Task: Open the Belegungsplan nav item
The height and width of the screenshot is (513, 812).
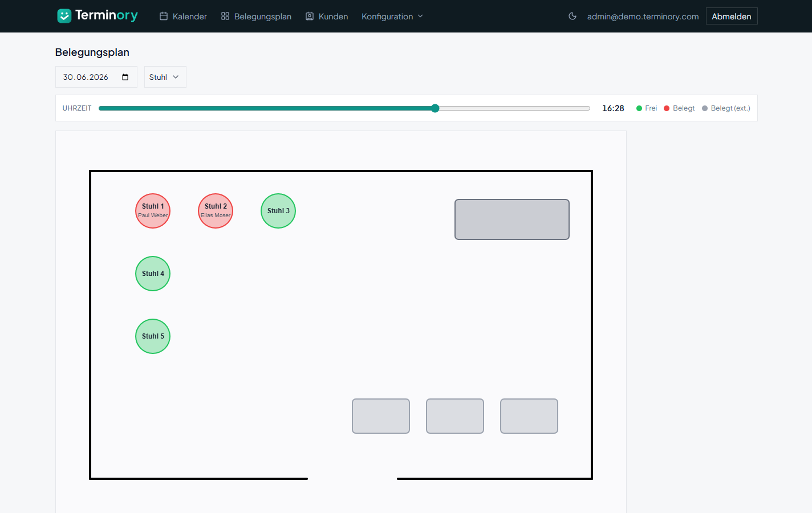Action: (256, 17)
